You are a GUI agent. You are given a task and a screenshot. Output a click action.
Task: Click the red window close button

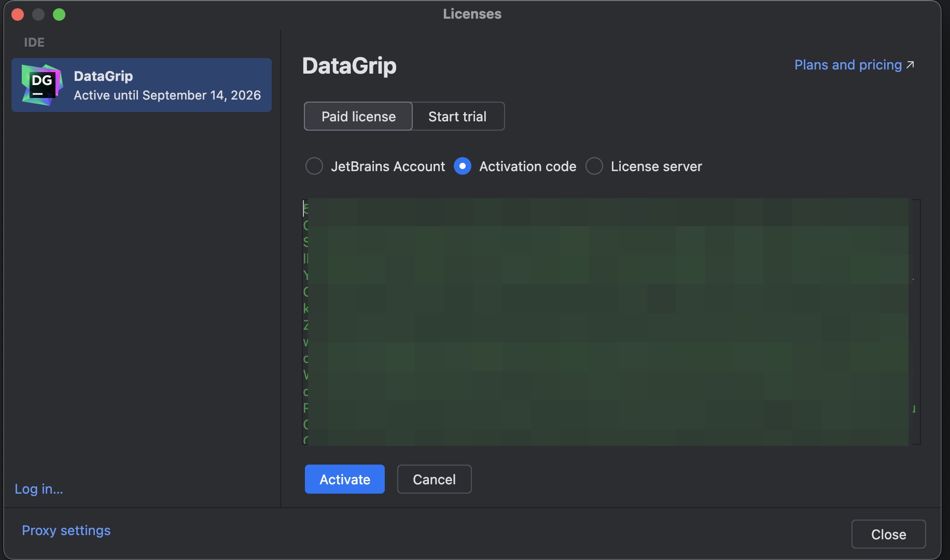[x=18, y=15]
